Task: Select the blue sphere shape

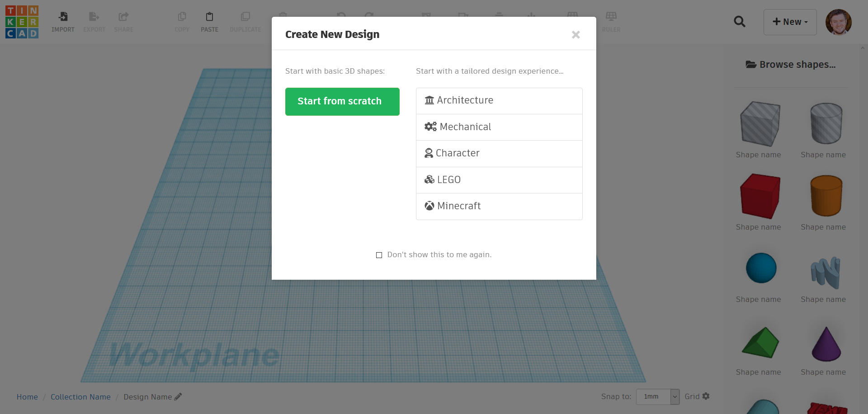Action: (761, 268)
